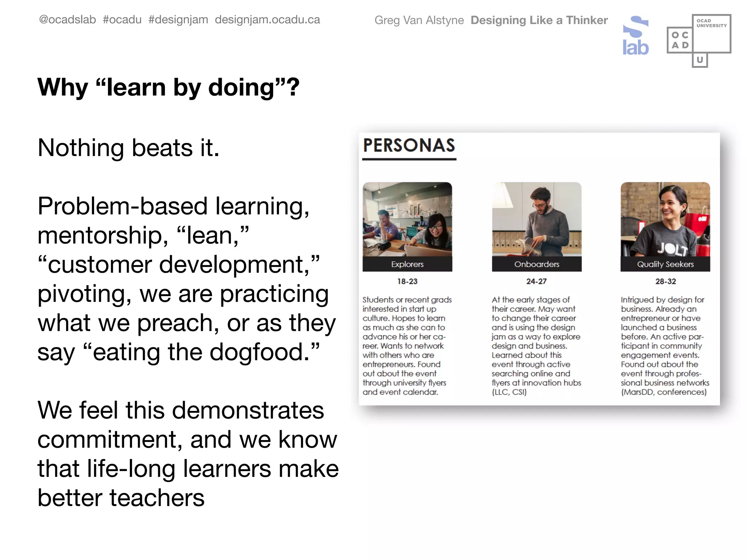Select the Quality Seekers persona photo
The width and height of the screenshot is (747, 560).
(665, 219)
